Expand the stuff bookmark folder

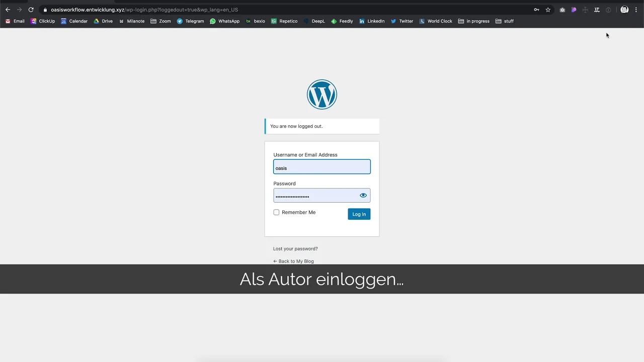pos(505,21)
